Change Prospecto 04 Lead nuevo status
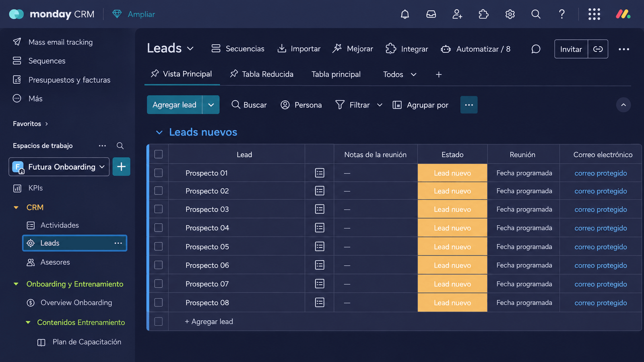The width and height of the screenshot is (644, 362). coord(452,228)
